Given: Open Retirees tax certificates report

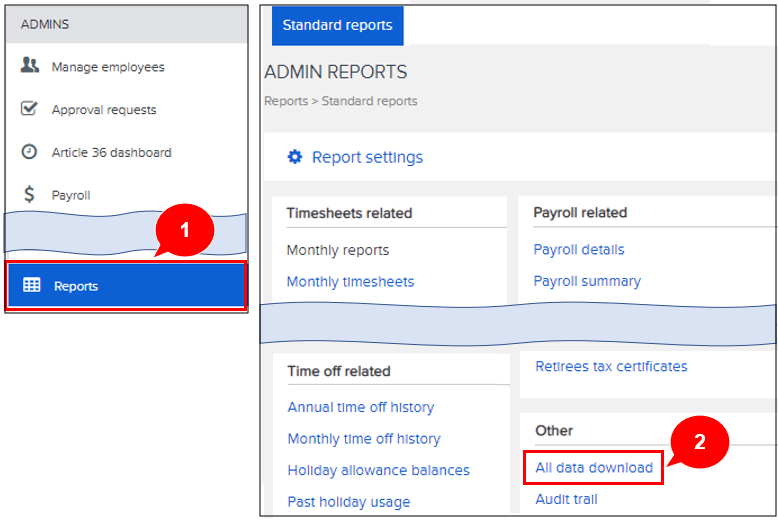Looking at the screenshot, I should point(611,367).
